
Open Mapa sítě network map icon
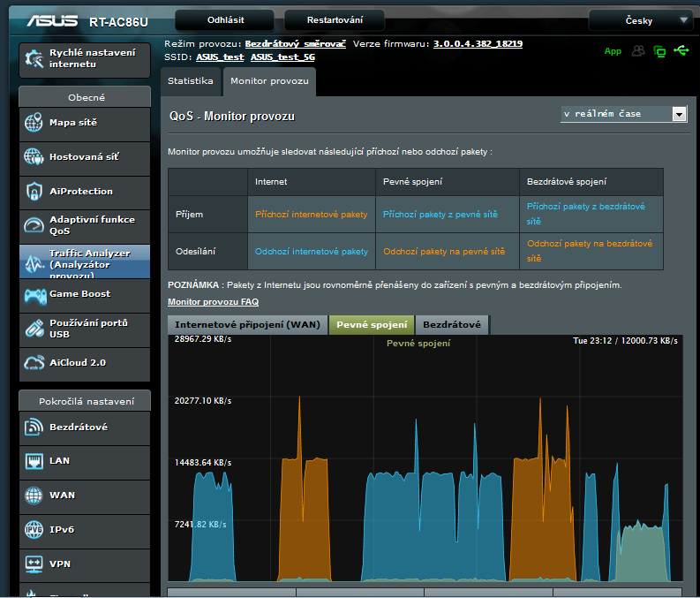(34, 123)
